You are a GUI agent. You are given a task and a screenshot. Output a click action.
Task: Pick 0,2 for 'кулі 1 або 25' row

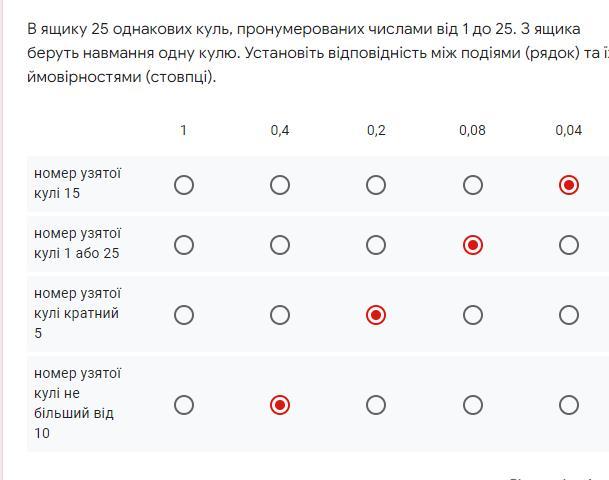(376, 245)
